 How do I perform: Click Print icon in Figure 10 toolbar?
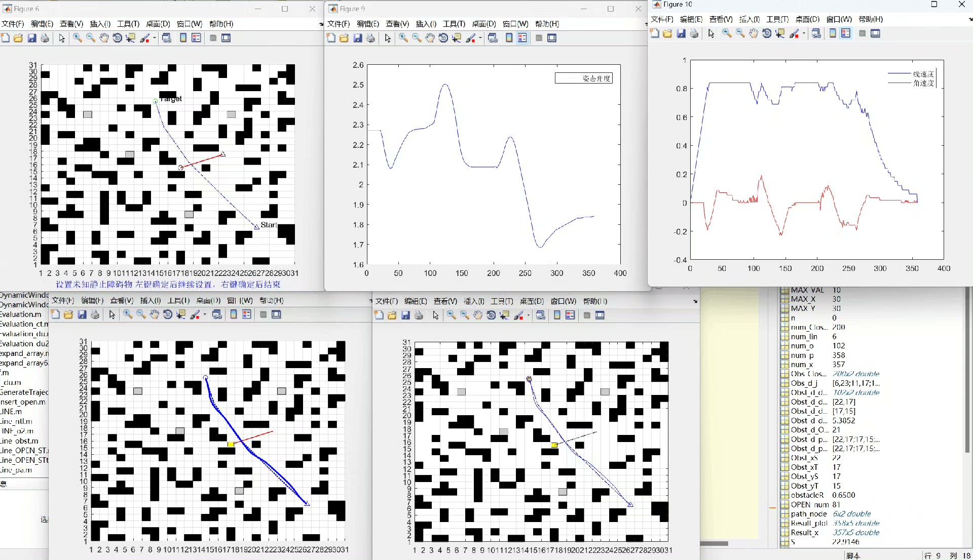point(694,33)
